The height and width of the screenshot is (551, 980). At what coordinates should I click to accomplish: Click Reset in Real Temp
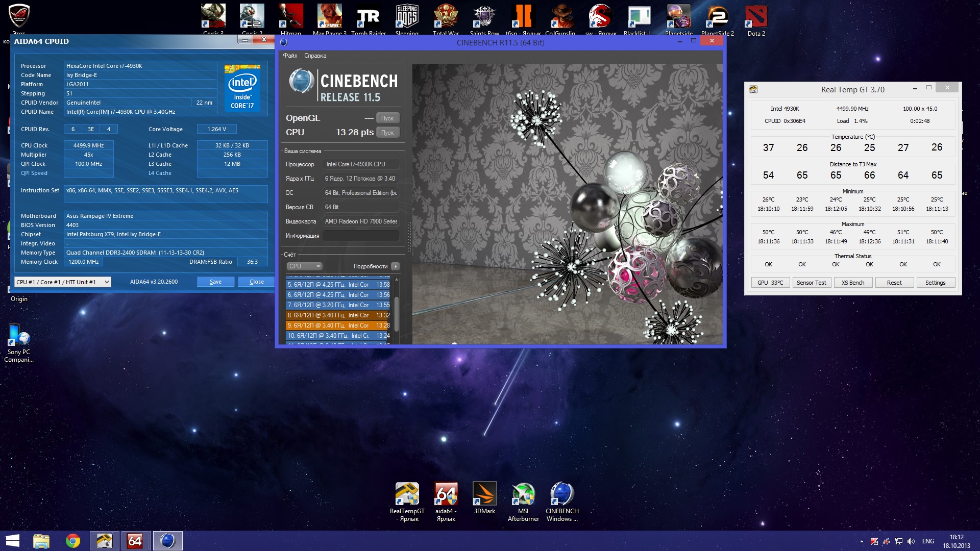click(894, 283)
